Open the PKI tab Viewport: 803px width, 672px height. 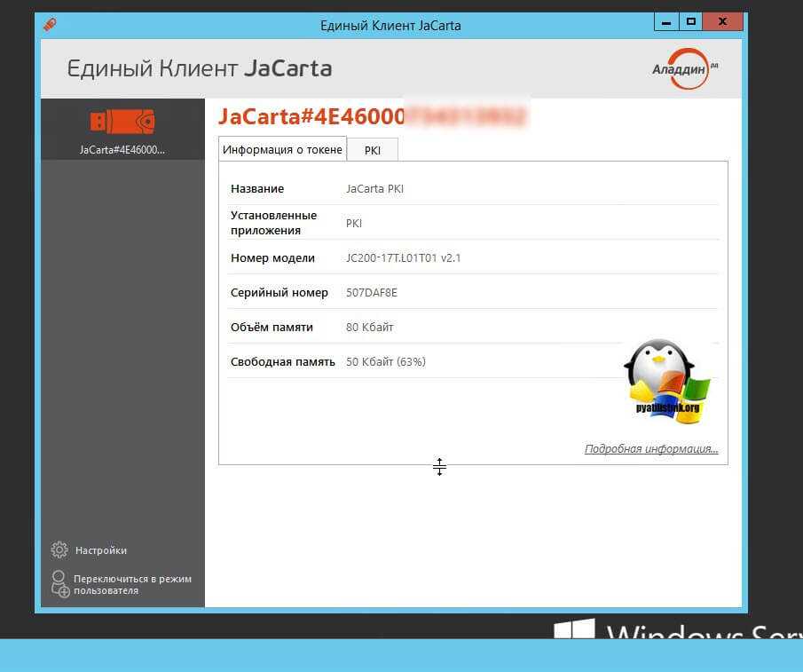coord(373,150)
